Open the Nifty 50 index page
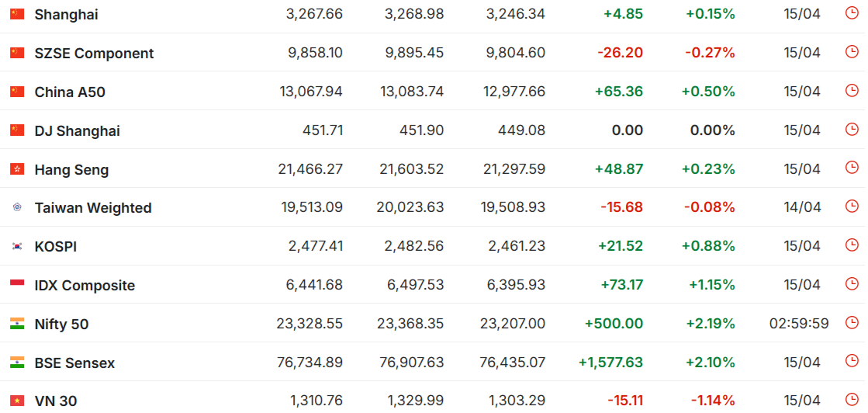Screen dimensions: 868x413 click(61, 324)
